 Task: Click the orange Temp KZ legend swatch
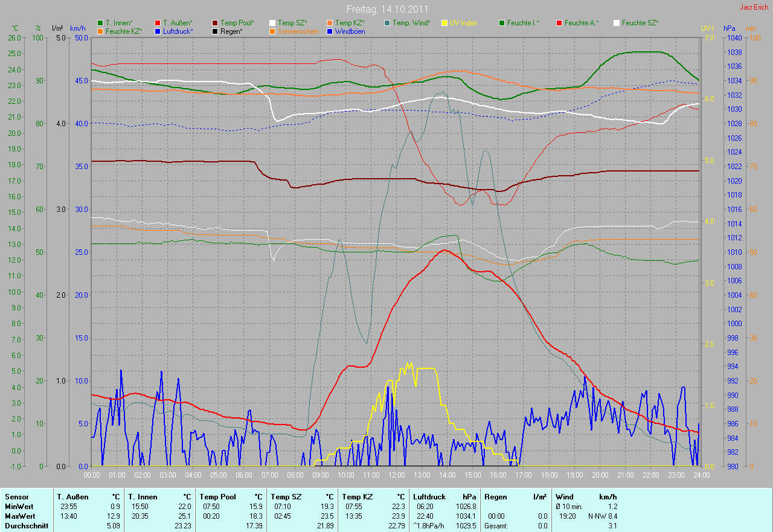pyautogui.click(x=330, y=23)
